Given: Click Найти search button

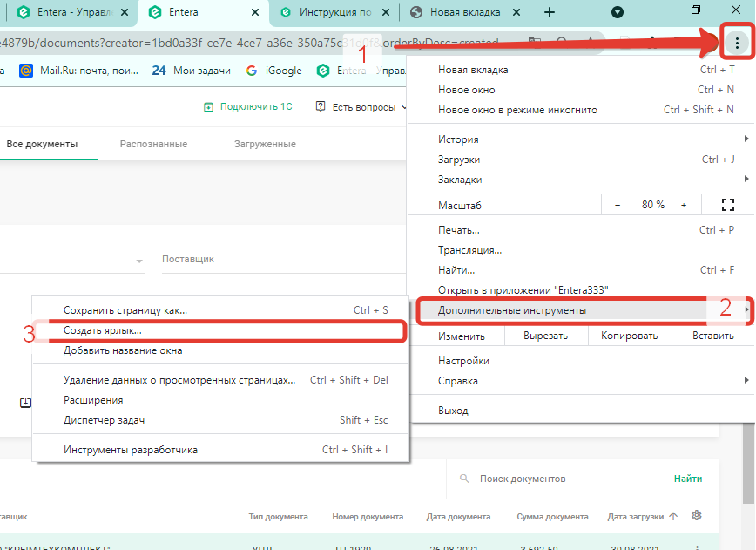Looking at the screenshot, I should pos(687,479).
